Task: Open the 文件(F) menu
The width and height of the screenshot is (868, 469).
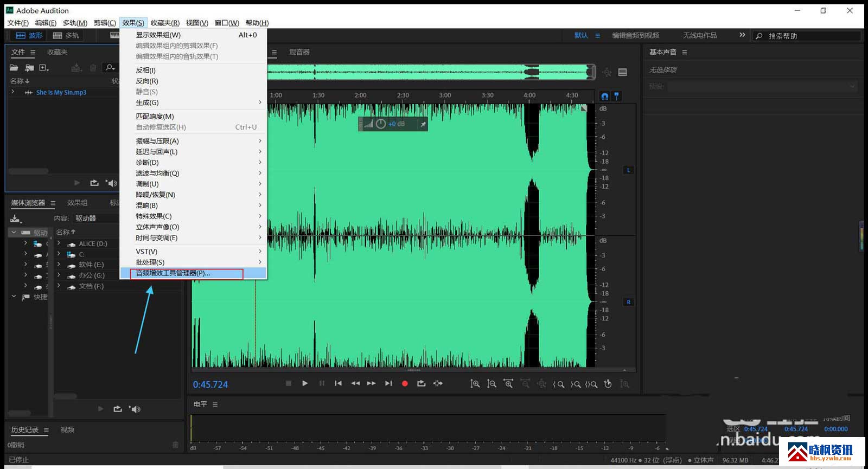Action: [18, 23]
